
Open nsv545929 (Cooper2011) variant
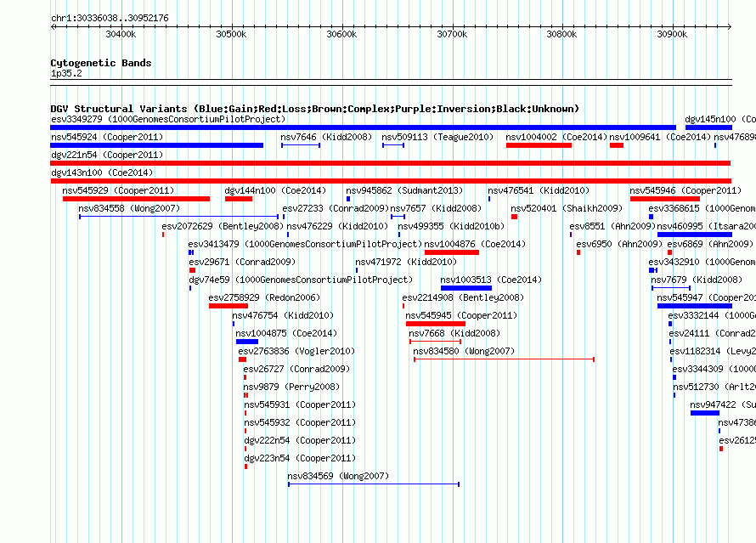(x=118, y=190)
